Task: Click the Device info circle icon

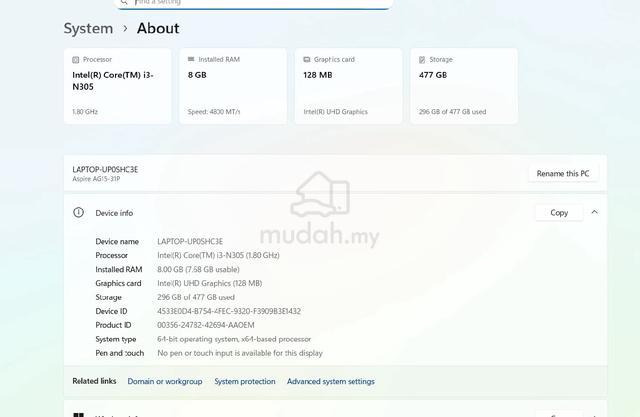Action: click(78, 213)
